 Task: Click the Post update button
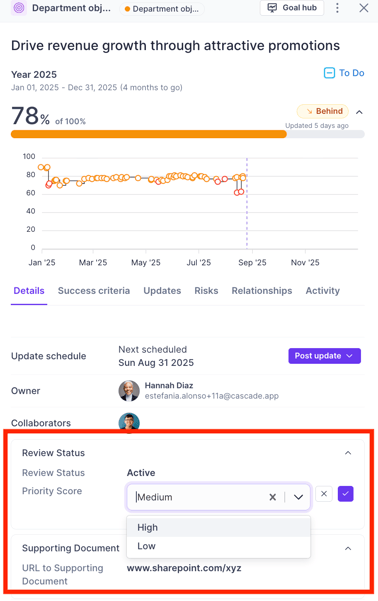pos(324,356)
